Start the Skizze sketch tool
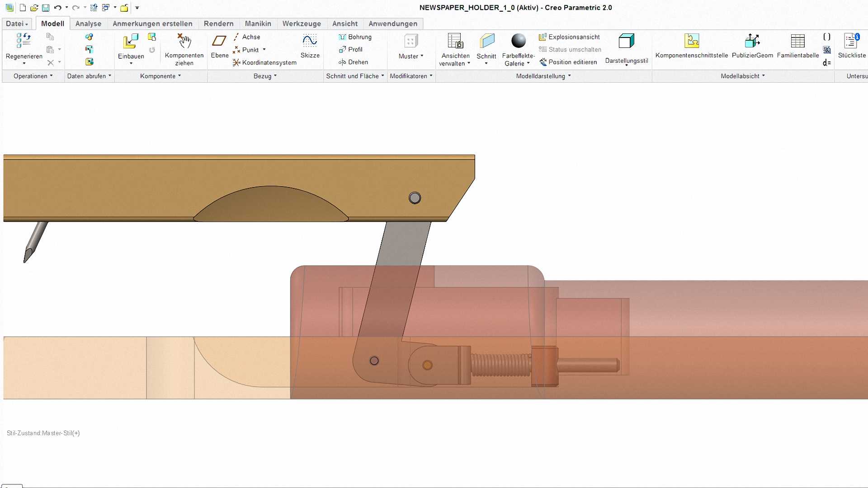The height and width of the screenshot is (488, 868). click(x=310, y=41)
